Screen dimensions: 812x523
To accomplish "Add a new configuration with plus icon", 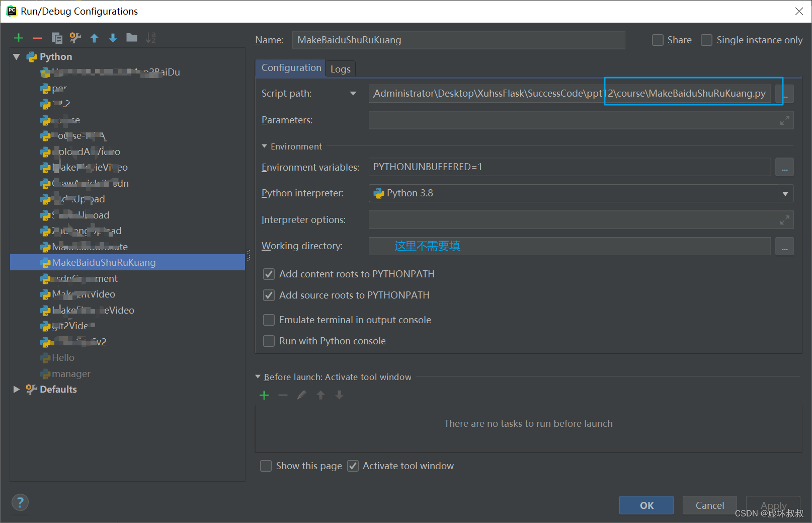I will [19, 38].
